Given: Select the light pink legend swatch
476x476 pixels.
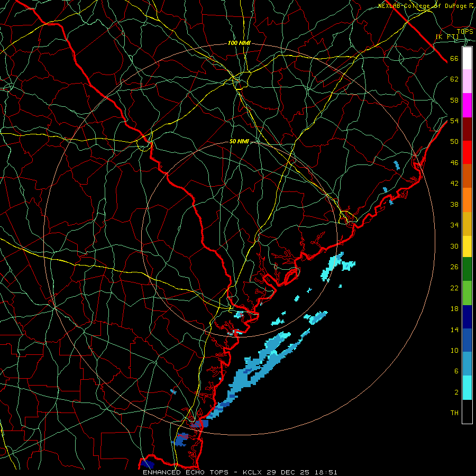Looking at the screenshot, I should coord(467,81).
